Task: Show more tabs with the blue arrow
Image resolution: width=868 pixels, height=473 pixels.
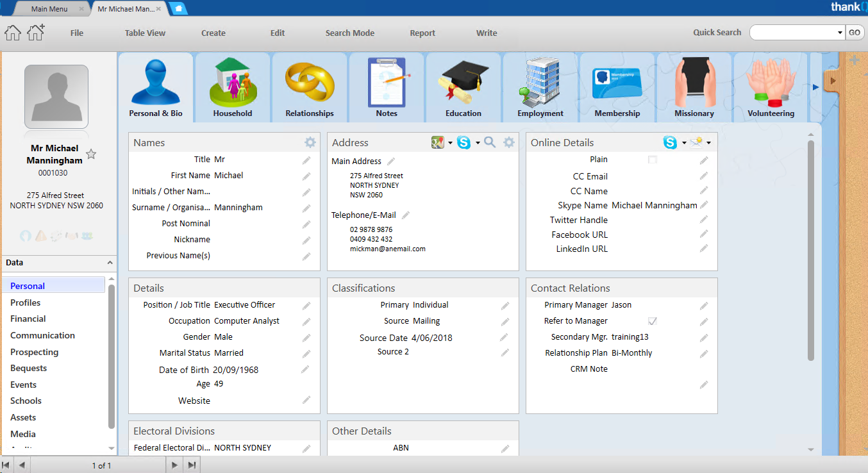Action: coord(816,87)
